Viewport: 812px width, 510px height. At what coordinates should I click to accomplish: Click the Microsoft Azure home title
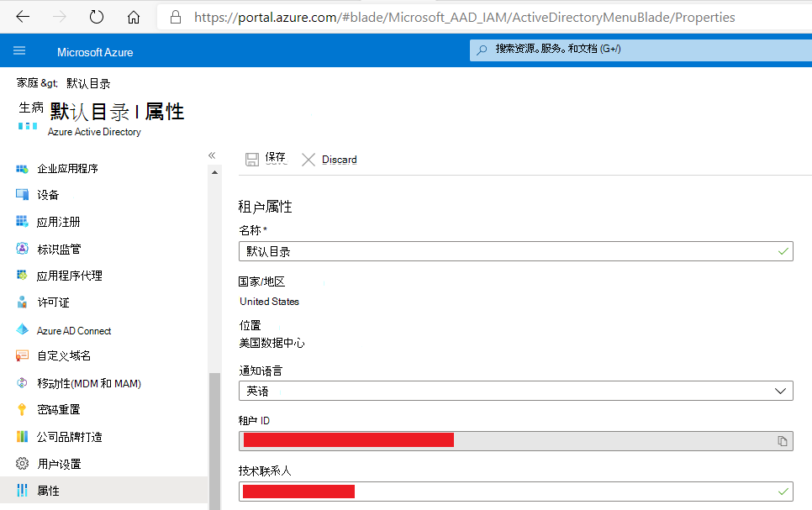[x=95, y=52]
